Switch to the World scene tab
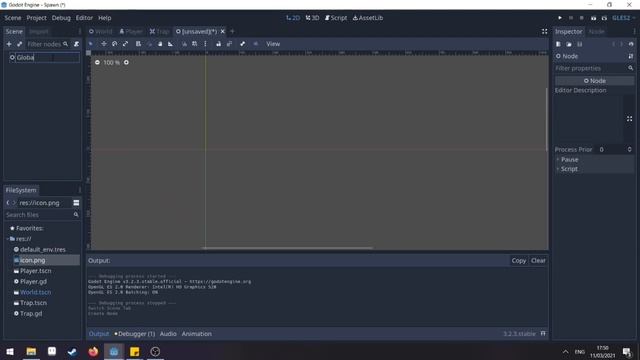640x360 pixels. click(x=100, y=31)
